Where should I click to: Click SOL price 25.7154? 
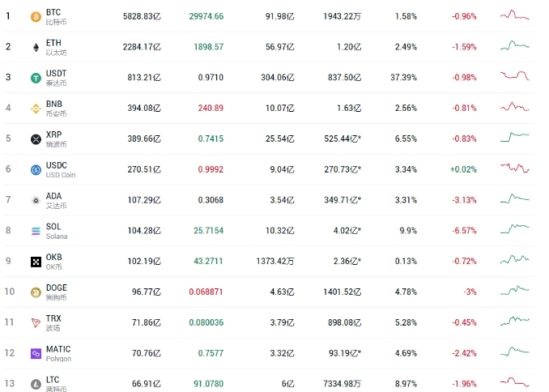[x=209, y=231]
